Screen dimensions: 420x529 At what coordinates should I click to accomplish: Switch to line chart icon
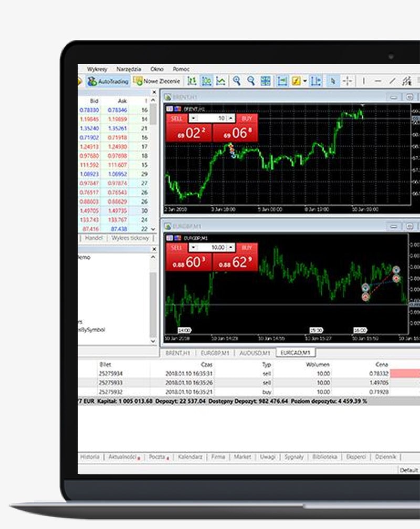click(x=220, y=81)
